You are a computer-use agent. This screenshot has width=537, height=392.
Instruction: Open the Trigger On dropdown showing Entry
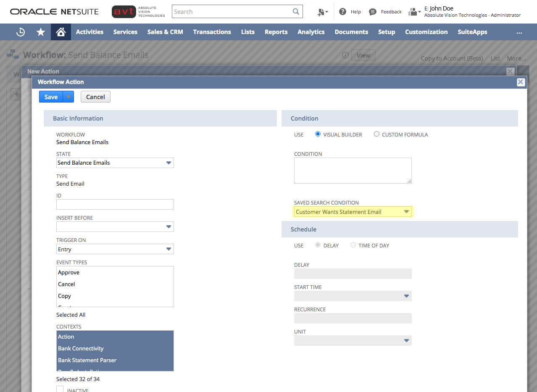coord(168,249)
